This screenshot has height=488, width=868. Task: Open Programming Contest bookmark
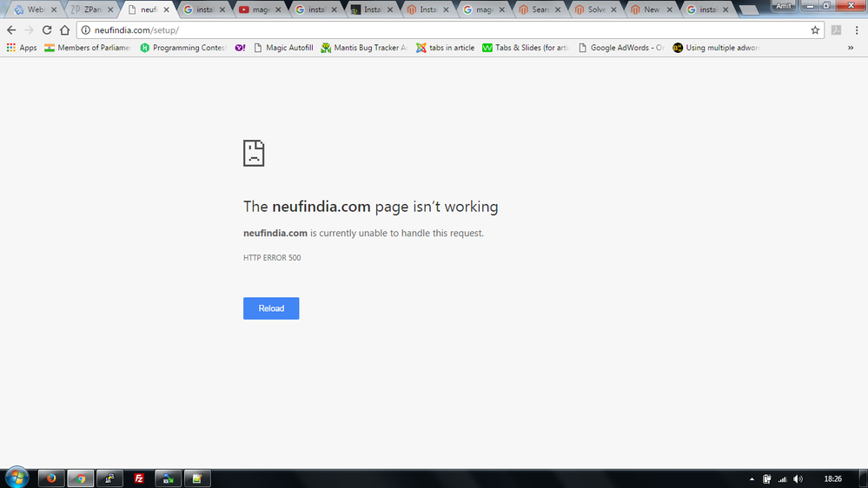(x=183, y=48)
